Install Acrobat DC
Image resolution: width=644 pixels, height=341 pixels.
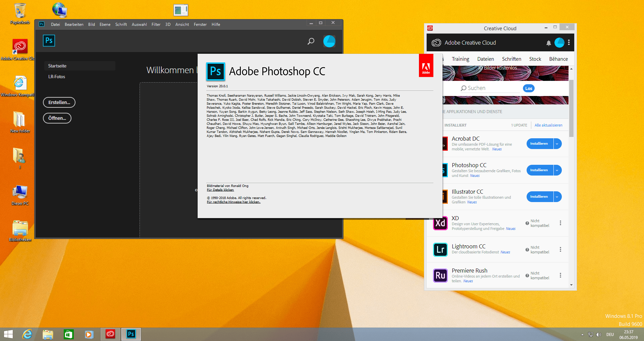540,144
